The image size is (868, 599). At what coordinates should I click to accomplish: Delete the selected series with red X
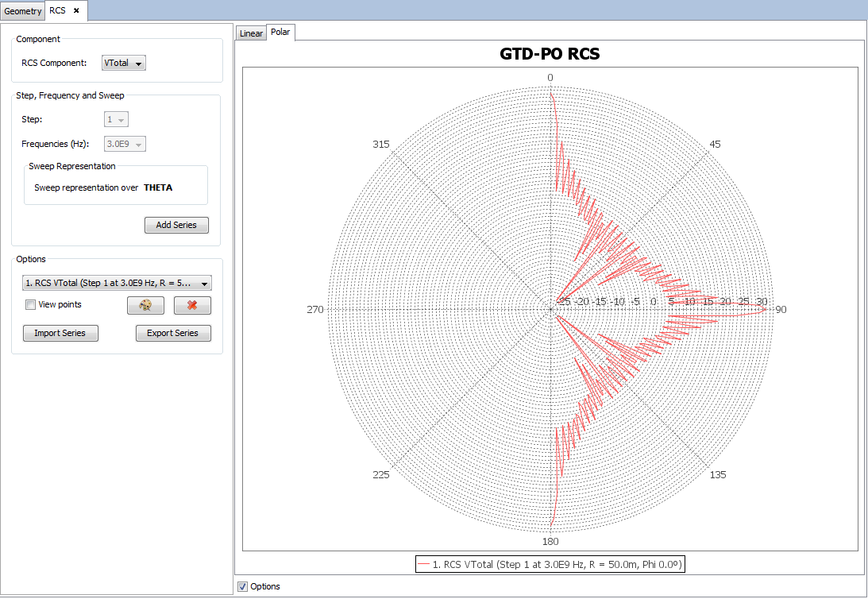pos(192,305)
